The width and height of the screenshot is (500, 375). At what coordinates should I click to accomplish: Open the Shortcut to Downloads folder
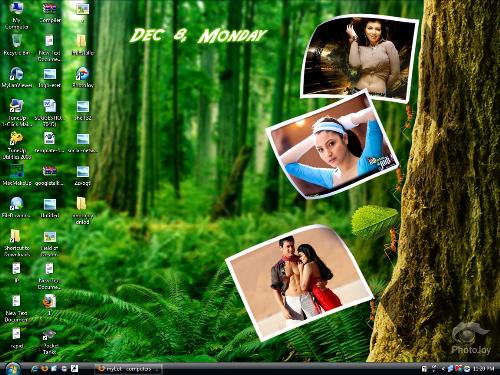16,243
